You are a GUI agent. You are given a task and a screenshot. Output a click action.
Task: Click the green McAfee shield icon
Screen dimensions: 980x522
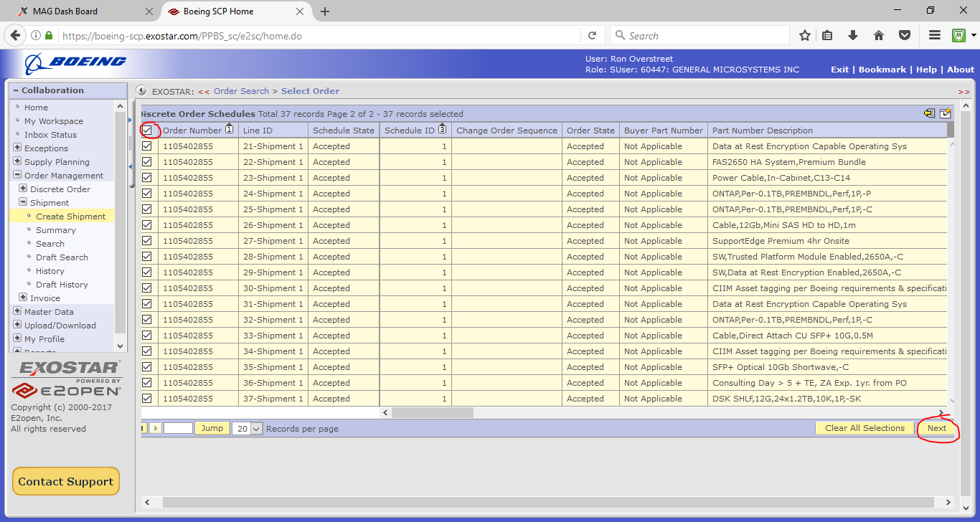958,35
